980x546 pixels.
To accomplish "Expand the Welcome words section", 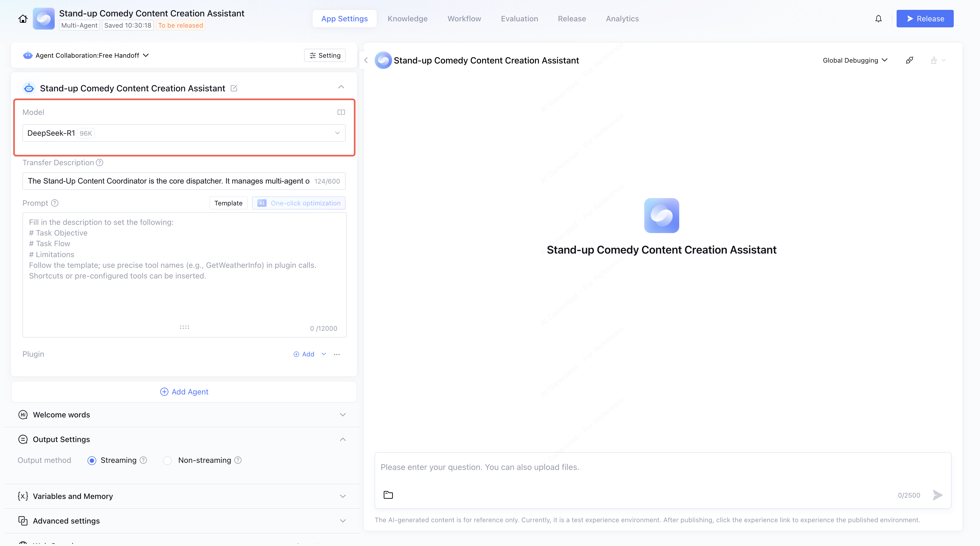I will (x=342, y=415).
